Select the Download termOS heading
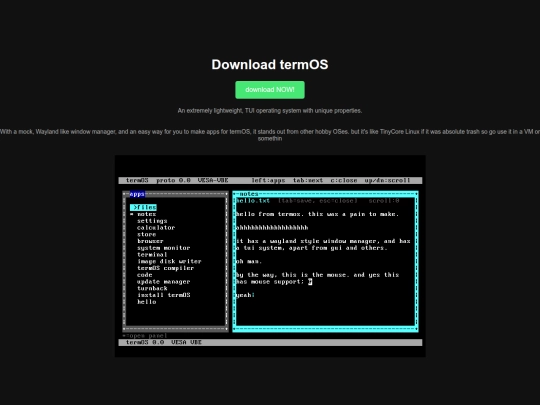The height and width of the screenshot is (405, 540). coord(270,64)
